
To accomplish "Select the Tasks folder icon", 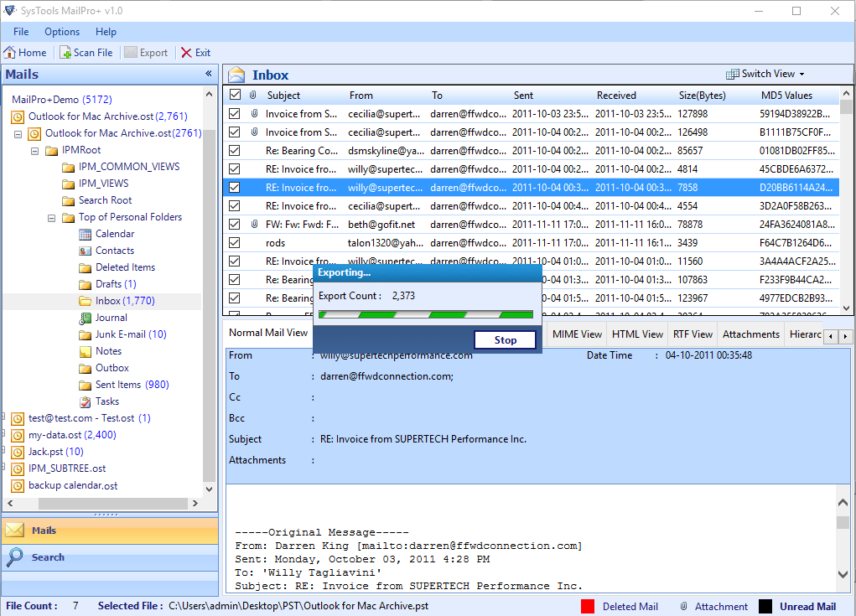I will coord(86,402).
